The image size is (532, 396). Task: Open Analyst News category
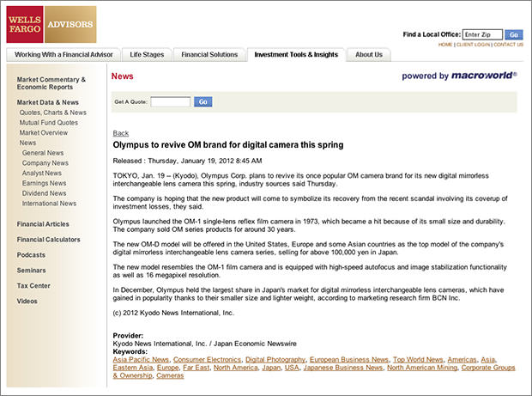coord(42,174)
